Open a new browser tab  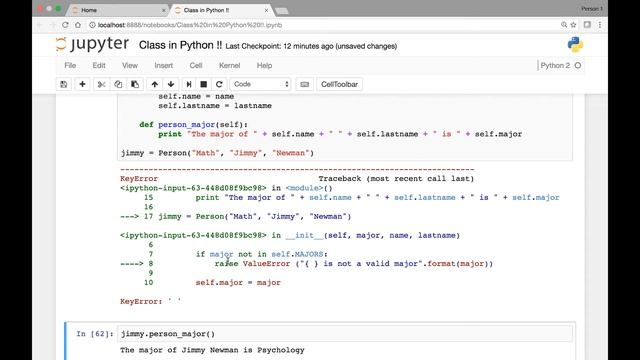[x=282, y=11]
